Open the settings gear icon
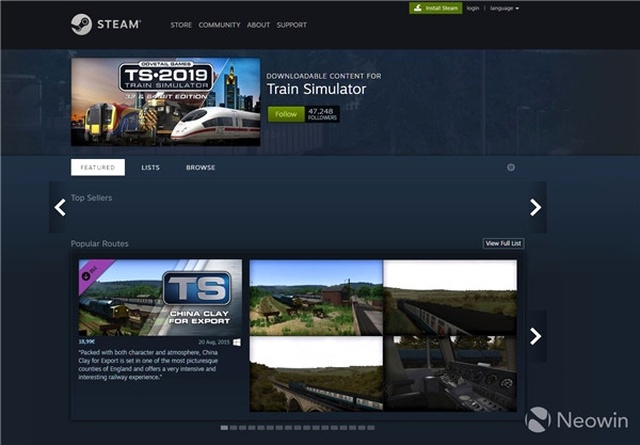This screenshot has height=445, width=640. pyautogui.click(x=511, y=167)
